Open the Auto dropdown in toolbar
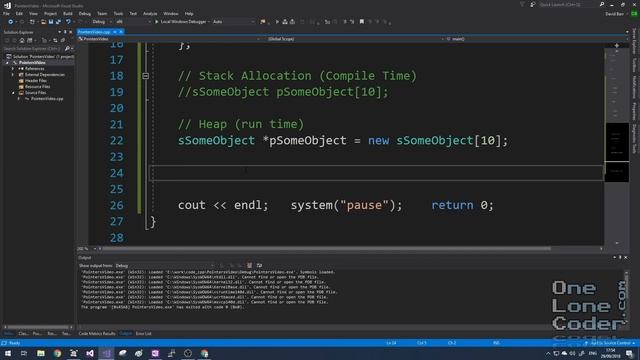The image size is (640, 360). pos(233,22)
